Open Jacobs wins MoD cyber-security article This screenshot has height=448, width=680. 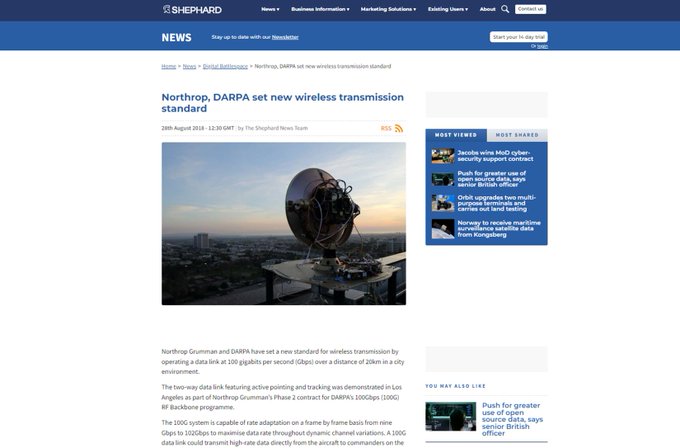pyautogui.click(x=495, y=156)
